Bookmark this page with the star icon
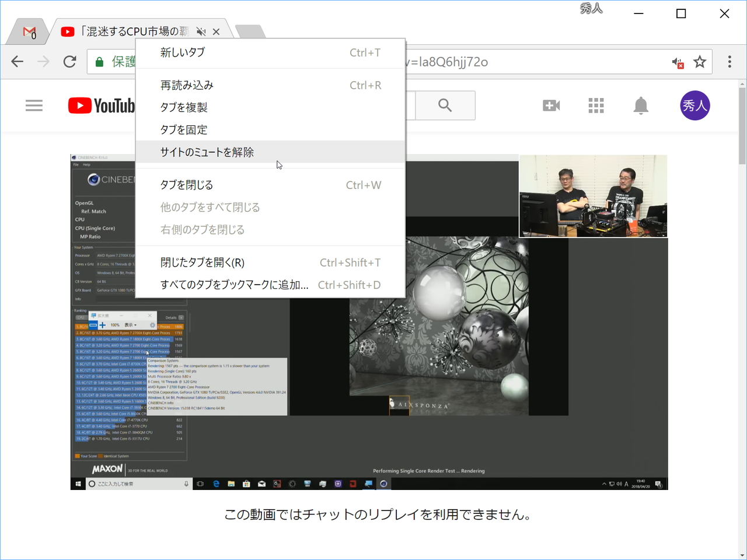Image resolution: width=747 pixels, height=560 pixels. [x=700, y=61]
